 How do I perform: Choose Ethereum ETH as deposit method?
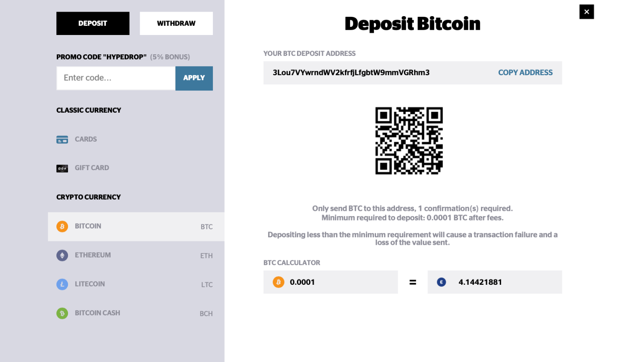pyautogui.click(x=136, y=255)
